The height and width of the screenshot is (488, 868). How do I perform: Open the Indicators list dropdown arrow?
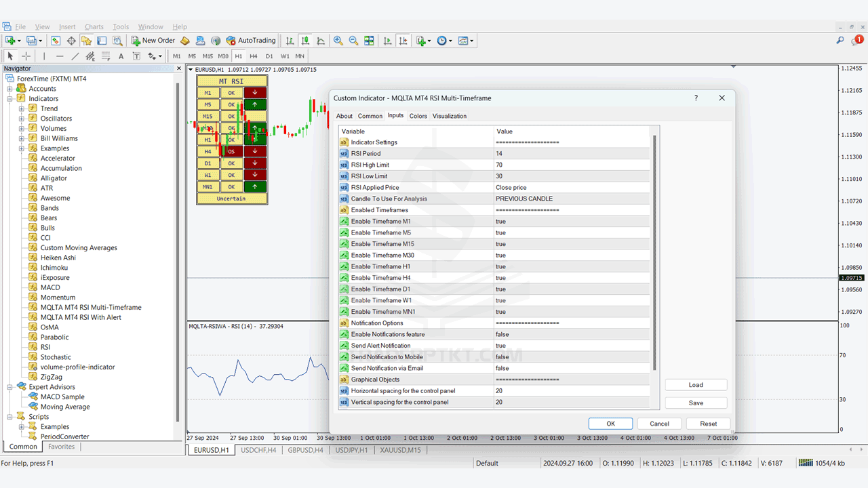click(x=429, y=41)
